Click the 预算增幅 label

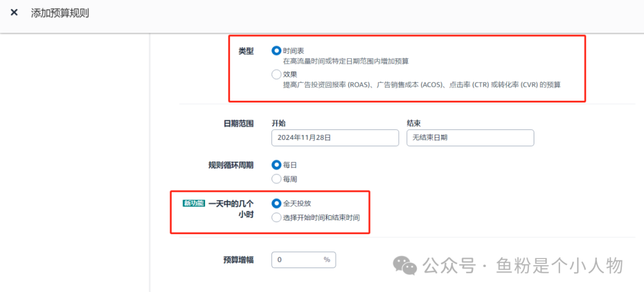coord(239,260)
